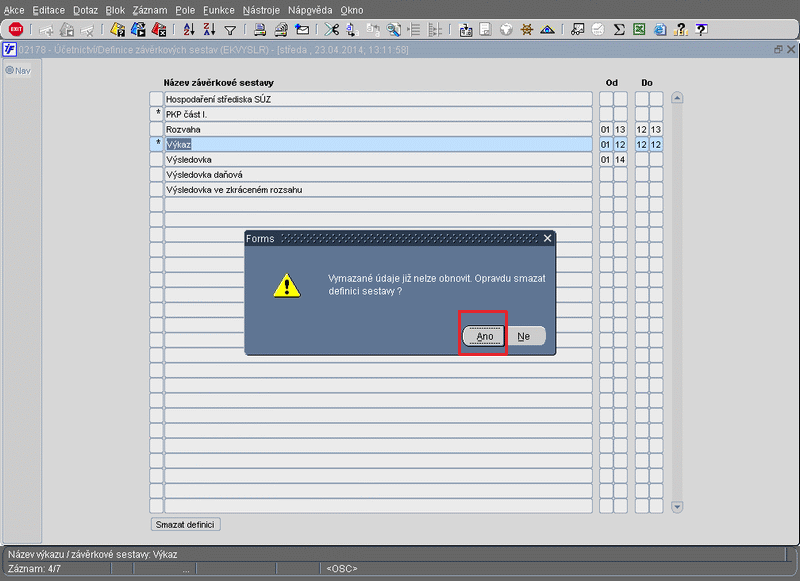Viewport: 800px width, 581px height.
Task: Open the magnifier search icon
Action: (x=393, y=30)
